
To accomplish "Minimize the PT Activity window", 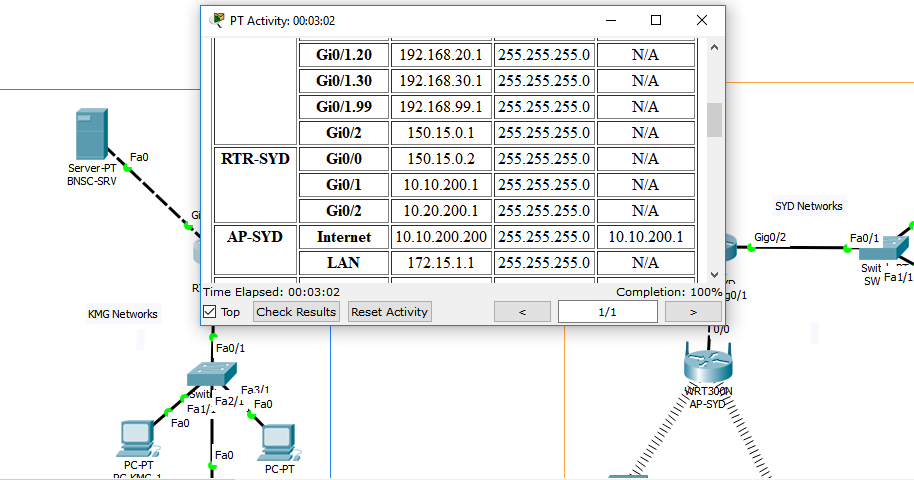I will pos(611,20).
